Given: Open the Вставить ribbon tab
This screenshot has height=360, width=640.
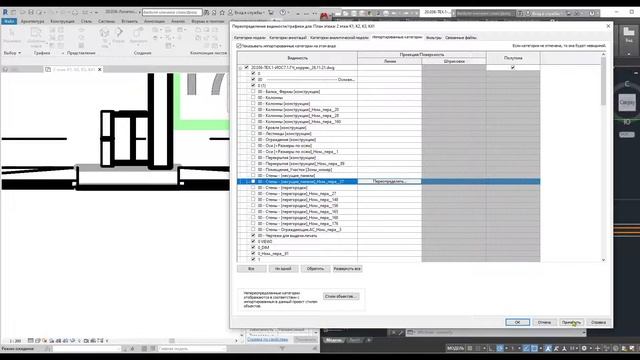Looking at the screenshot, I should coord(129,21).
